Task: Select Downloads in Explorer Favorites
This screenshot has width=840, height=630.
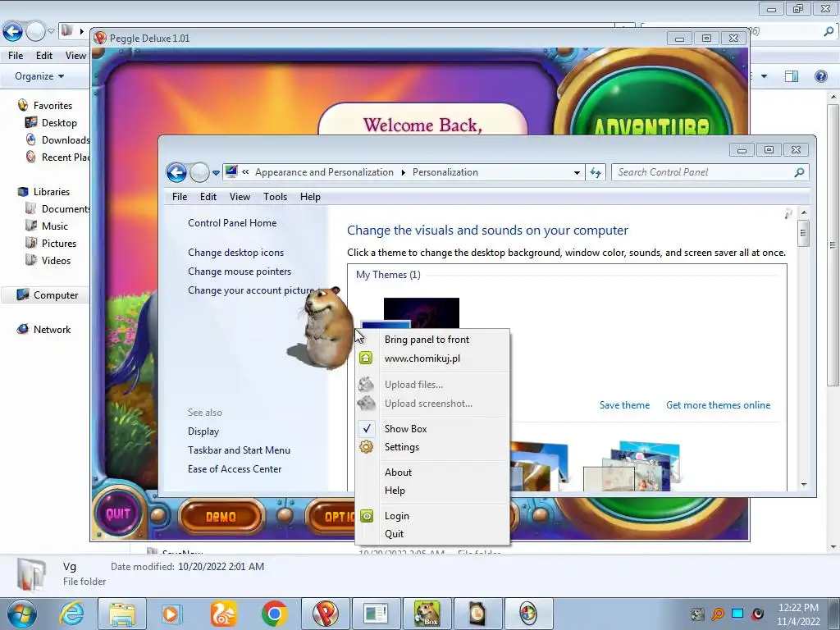Action: click(x=66, y=139)
